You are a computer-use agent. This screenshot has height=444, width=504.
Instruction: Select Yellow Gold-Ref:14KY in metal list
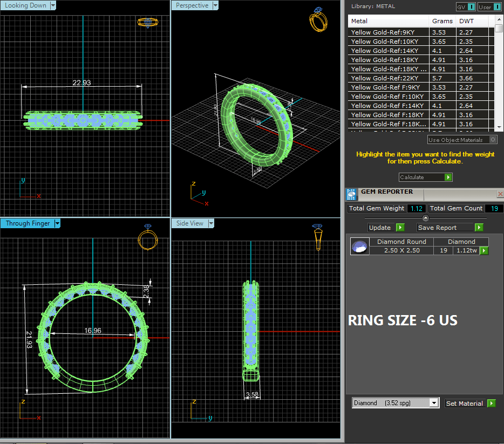tap(387, 51)
